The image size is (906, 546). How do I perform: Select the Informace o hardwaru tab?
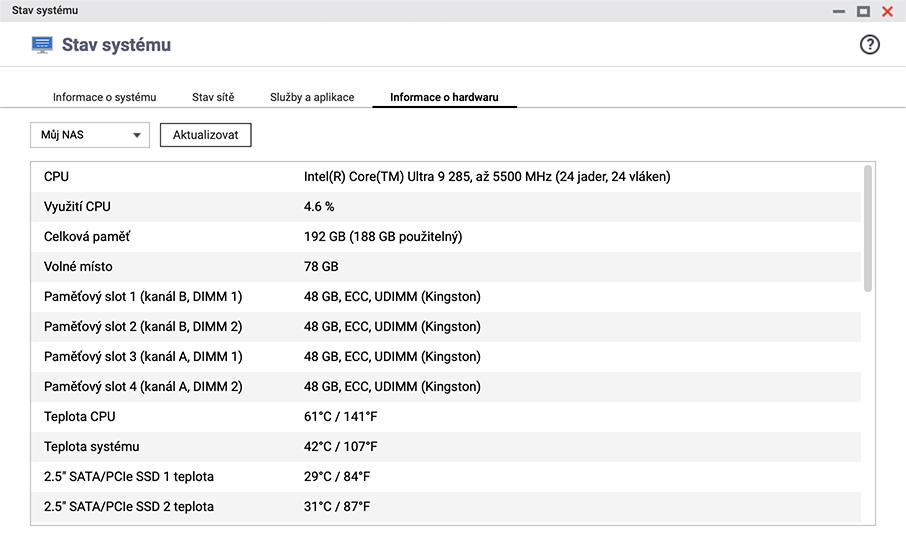444,97
